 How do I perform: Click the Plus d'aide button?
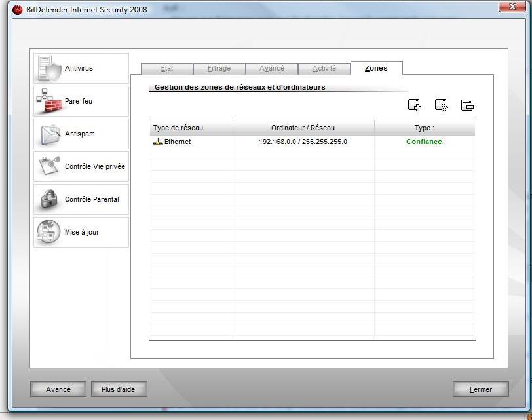[119, 389]
